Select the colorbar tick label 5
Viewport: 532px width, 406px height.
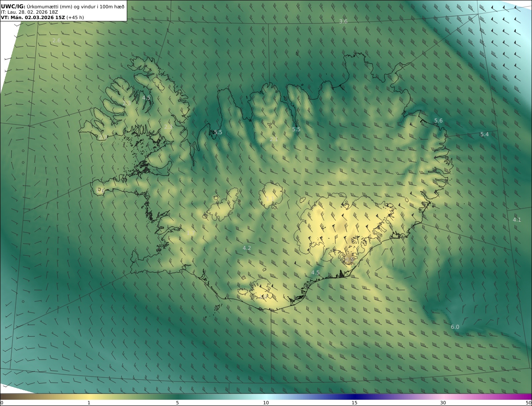[177, 403]
